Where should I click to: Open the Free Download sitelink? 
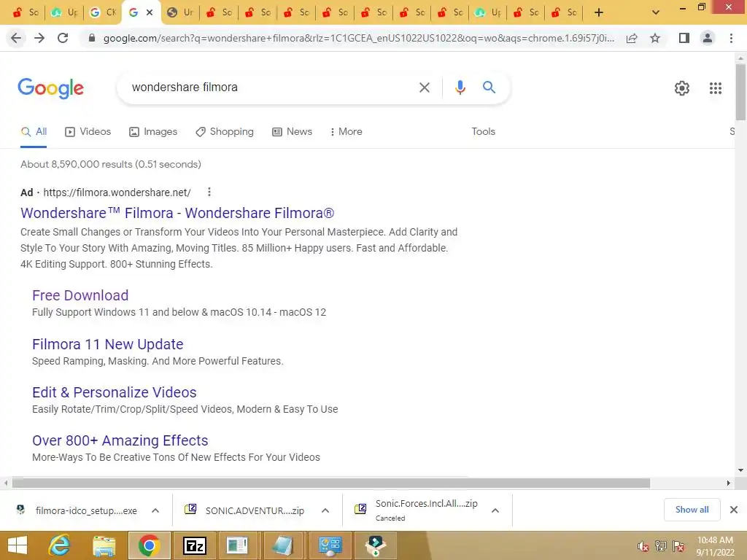pyautogui.click(x=80, y=295)
